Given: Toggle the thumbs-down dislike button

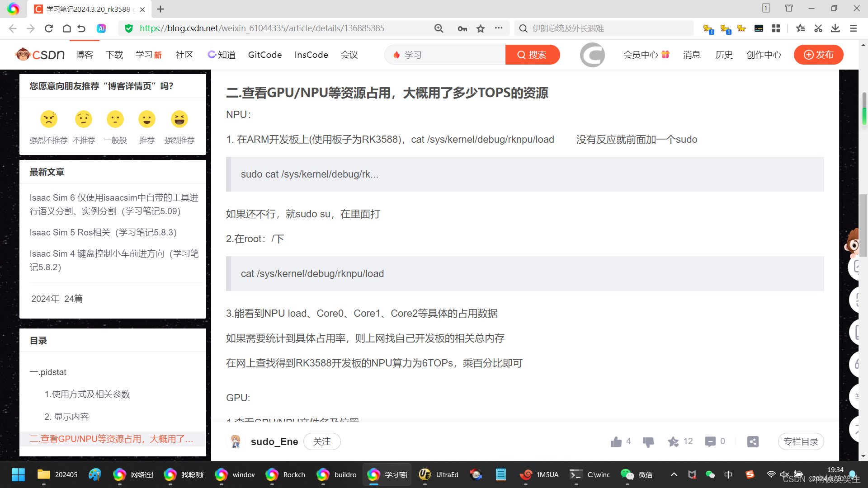Looking at the screenshot, I should (648, 441).
